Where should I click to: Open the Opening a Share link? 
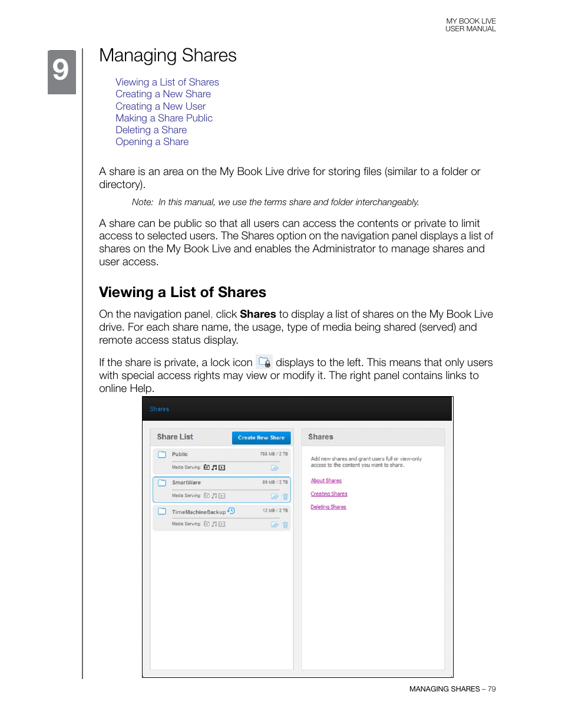pos(152,141)
